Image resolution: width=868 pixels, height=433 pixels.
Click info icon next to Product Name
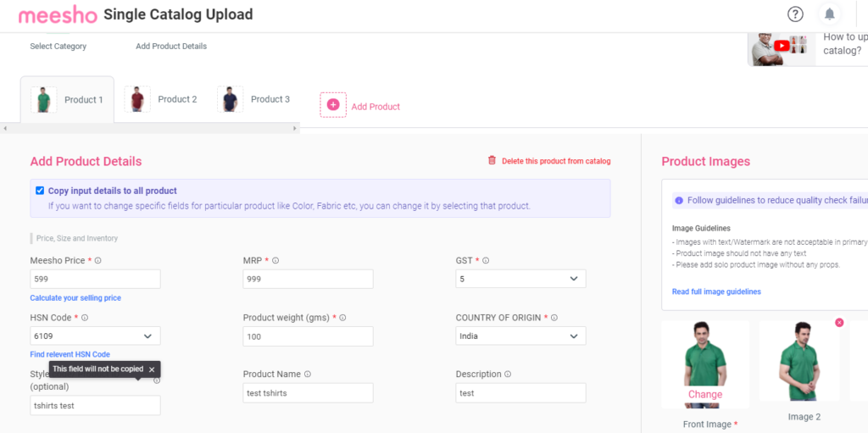[307, 375]
